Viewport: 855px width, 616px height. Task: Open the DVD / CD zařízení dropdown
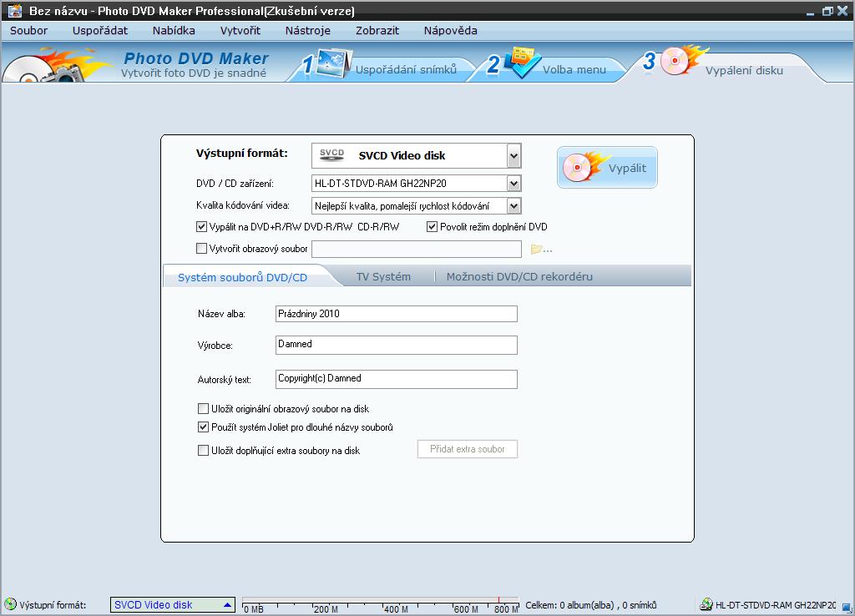tap(514, 184)
